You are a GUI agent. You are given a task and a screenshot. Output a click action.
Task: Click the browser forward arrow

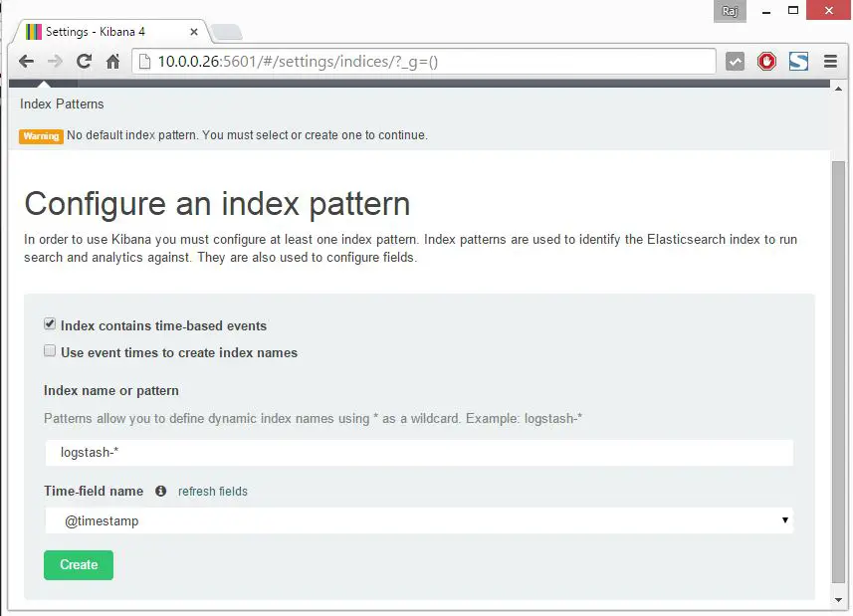[x=55, y=62]
